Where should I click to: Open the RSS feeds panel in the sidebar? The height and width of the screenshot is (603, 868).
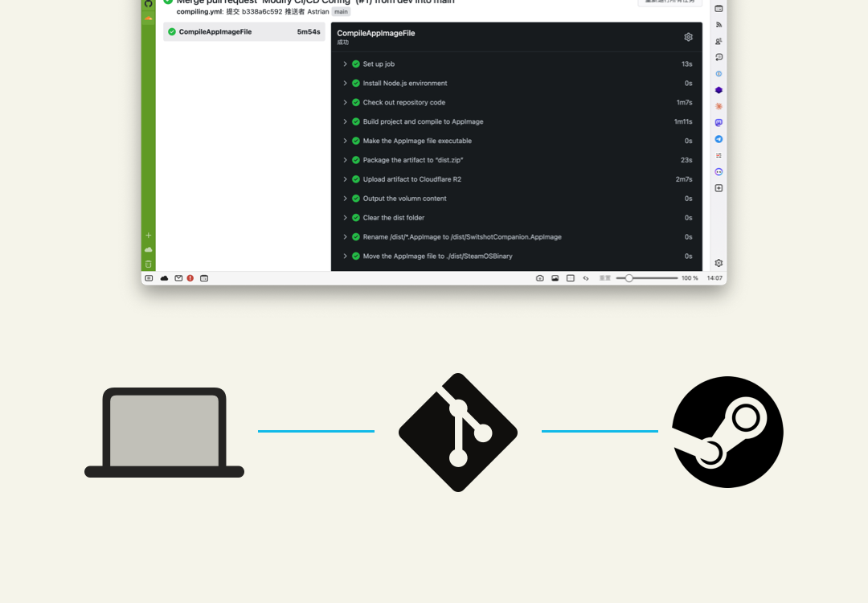point(719,25)
